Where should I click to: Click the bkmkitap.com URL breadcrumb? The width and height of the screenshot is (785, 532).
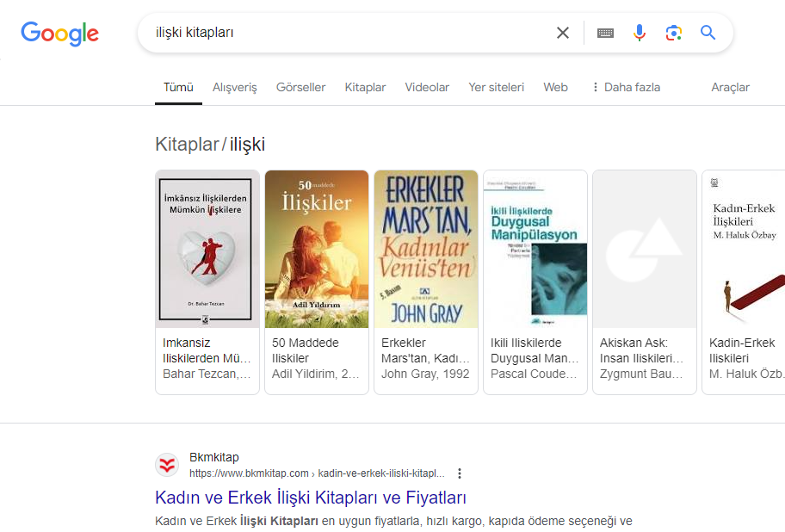click(317, 473)
